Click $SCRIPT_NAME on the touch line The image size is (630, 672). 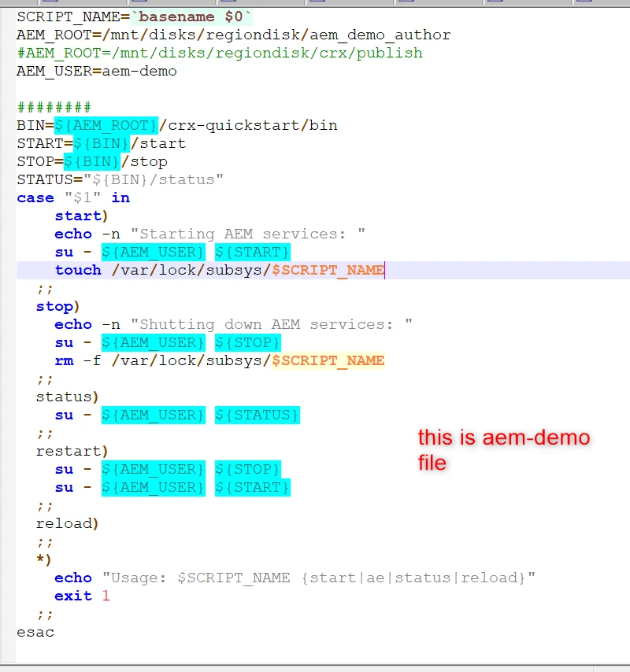click(x=328, y=271)
